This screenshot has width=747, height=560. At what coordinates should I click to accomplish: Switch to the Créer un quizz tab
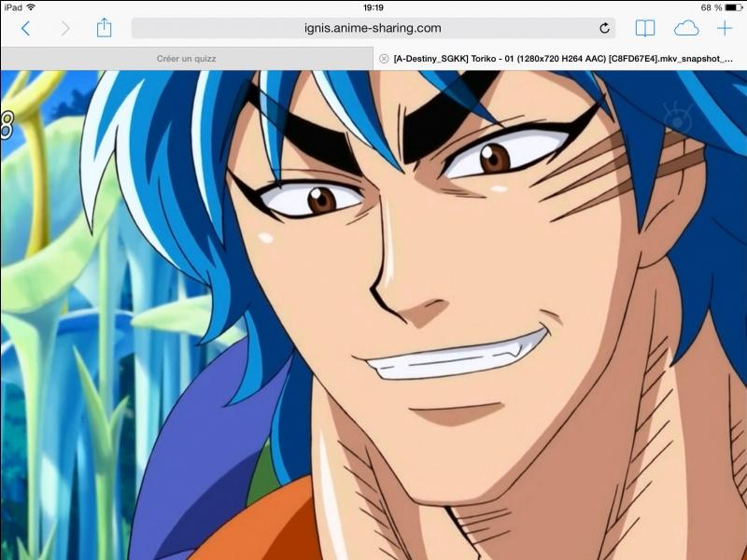pos(186,59)
